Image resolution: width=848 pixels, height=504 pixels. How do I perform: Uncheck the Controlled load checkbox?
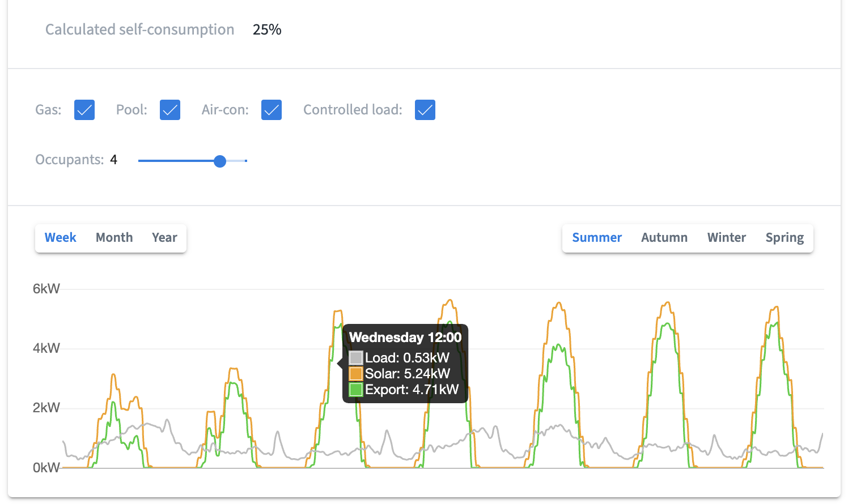point(425,110)
